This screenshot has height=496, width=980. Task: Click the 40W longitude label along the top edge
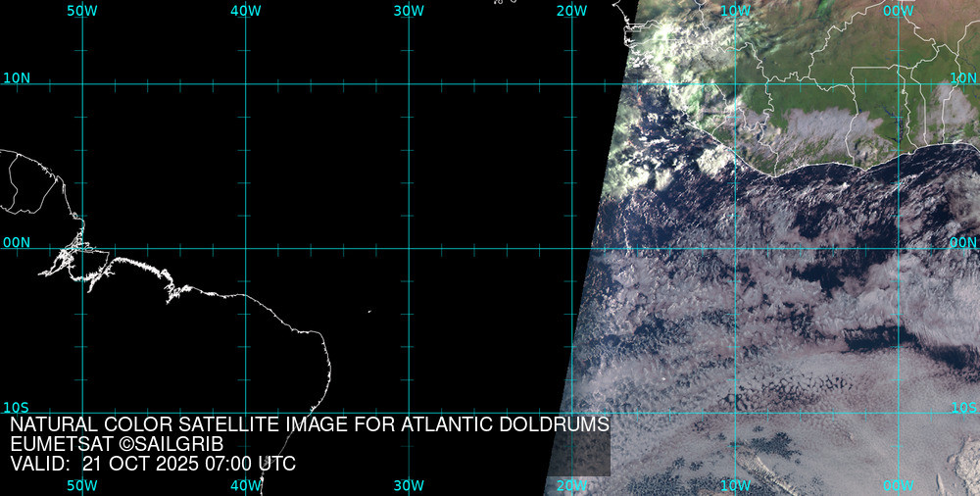pyautogui.click(x=245, y=11)
